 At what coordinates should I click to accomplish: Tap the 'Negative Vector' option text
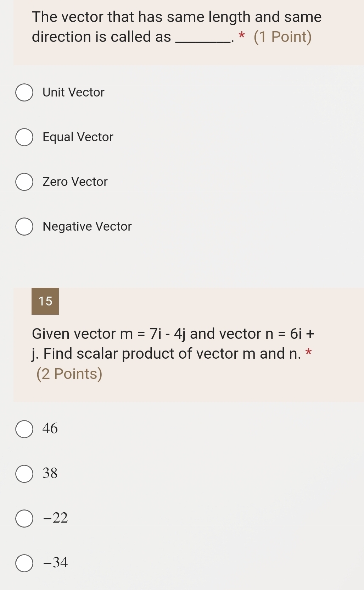(87, 227)
